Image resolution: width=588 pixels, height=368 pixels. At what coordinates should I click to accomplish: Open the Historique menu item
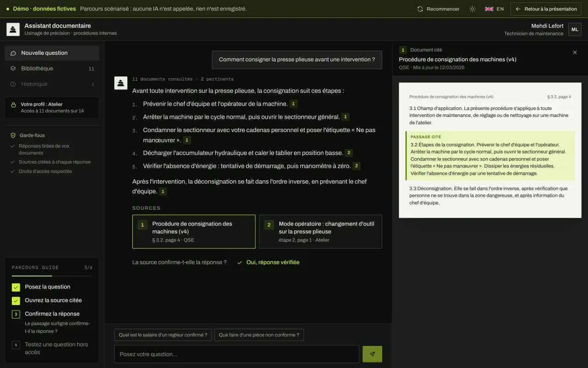[x=52, y=84]
